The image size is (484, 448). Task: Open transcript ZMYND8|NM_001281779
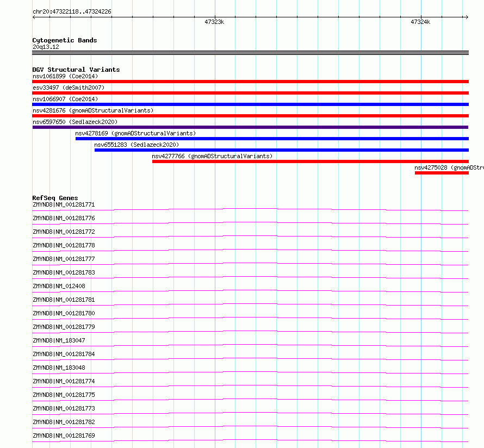[64, 327]
